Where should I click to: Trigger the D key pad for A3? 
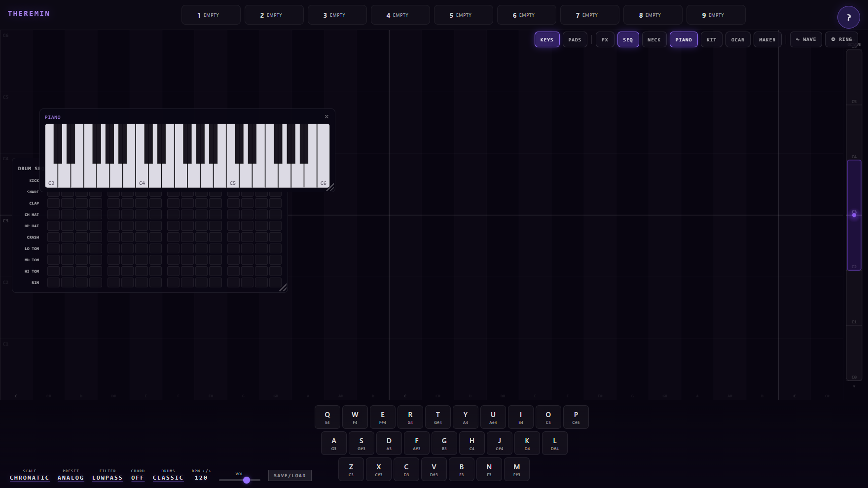(x=389, y=443)
